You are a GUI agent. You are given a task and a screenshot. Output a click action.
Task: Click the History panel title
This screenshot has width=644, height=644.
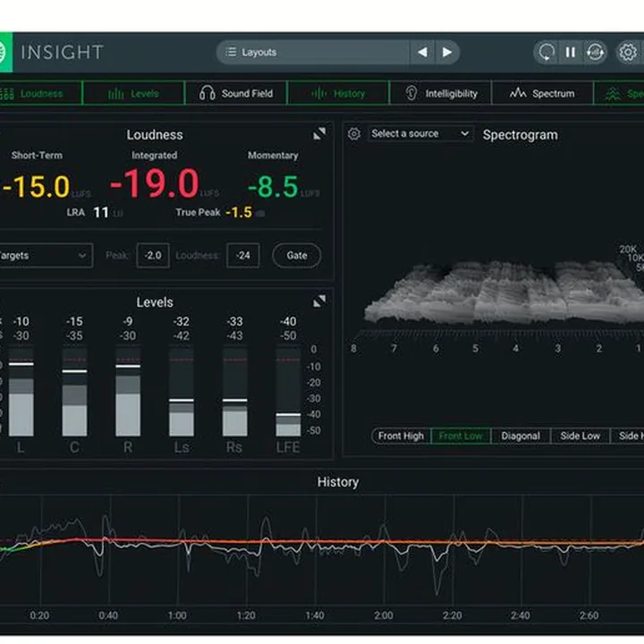pyautogui.click(x=338, y=482)
